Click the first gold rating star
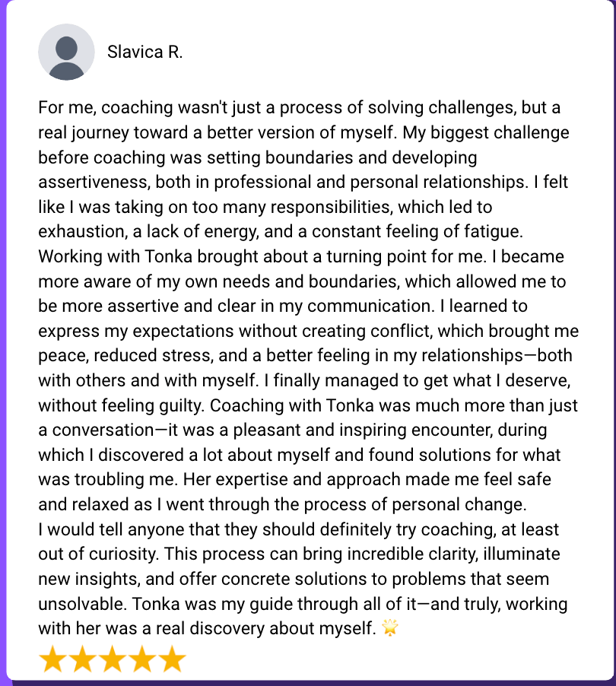Viewport: 616px width, 686px height. [x=53, y=659]
